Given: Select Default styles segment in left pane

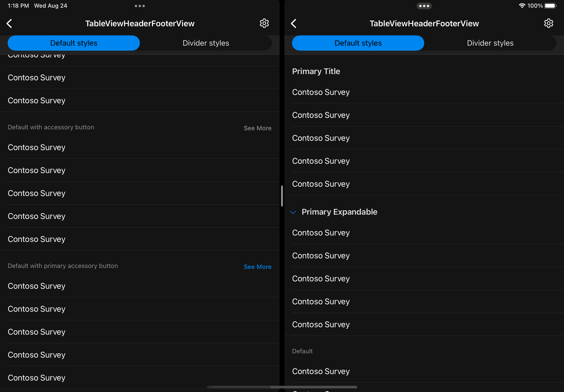Looking at the screenshot, I should click(x=73, y=43).
